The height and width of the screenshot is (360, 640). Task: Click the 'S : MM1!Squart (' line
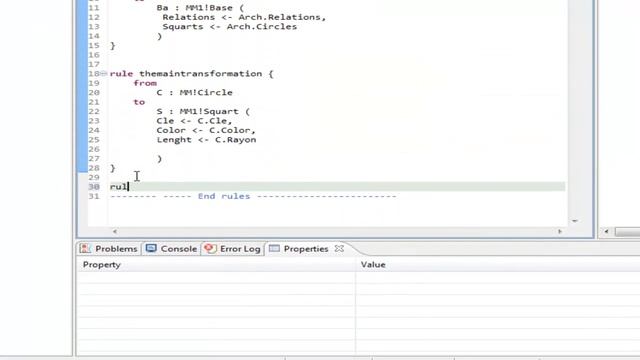tap(203, 111)
